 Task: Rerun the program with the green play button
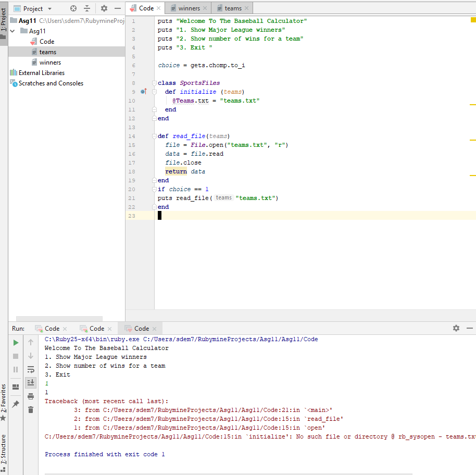click(16, 342)
